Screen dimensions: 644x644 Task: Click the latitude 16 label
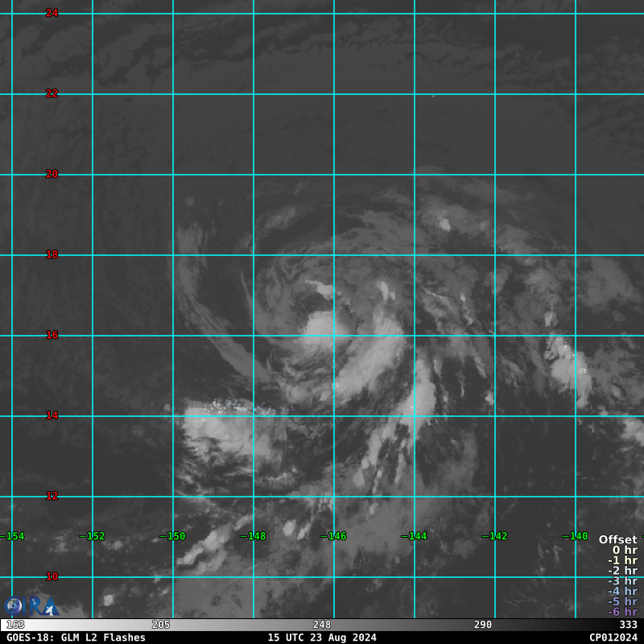[x=52, y=335]
